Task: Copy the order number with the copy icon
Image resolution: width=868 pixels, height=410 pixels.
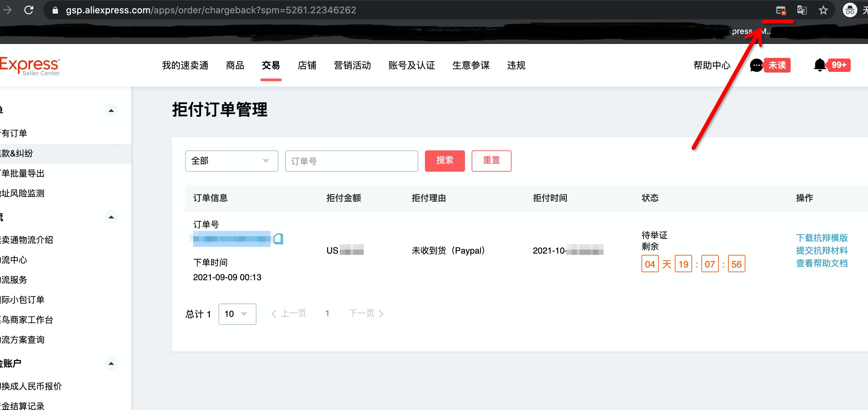Action: [278, 239]
